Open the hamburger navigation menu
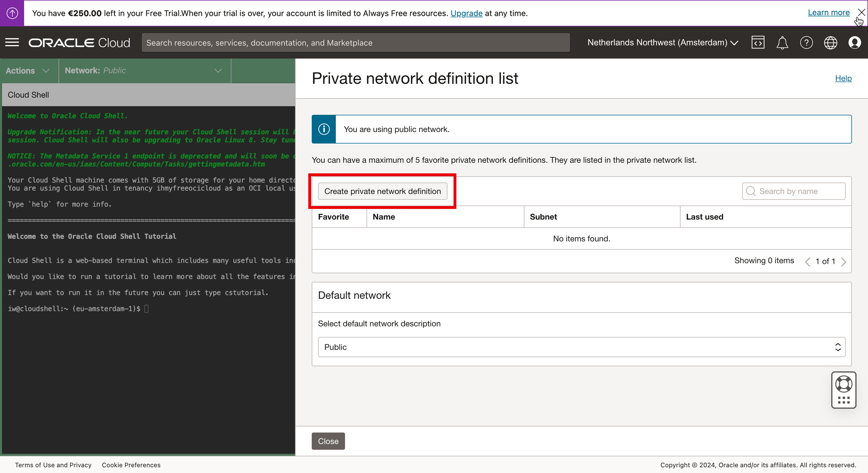 [x=12, y=42]
